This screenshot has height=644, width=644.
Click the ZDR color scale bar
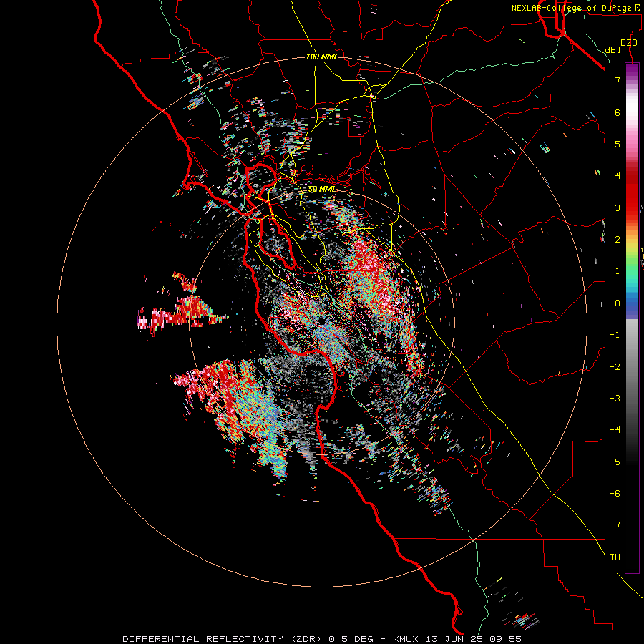pos(632,318)
